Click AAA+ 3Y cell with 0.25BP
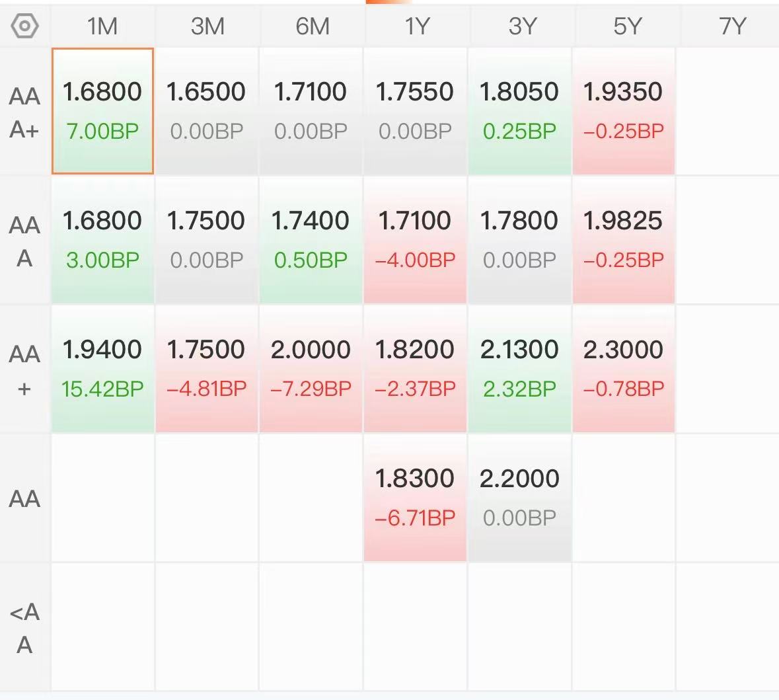Viewport: 779px width, 700px height. (519, 111)
